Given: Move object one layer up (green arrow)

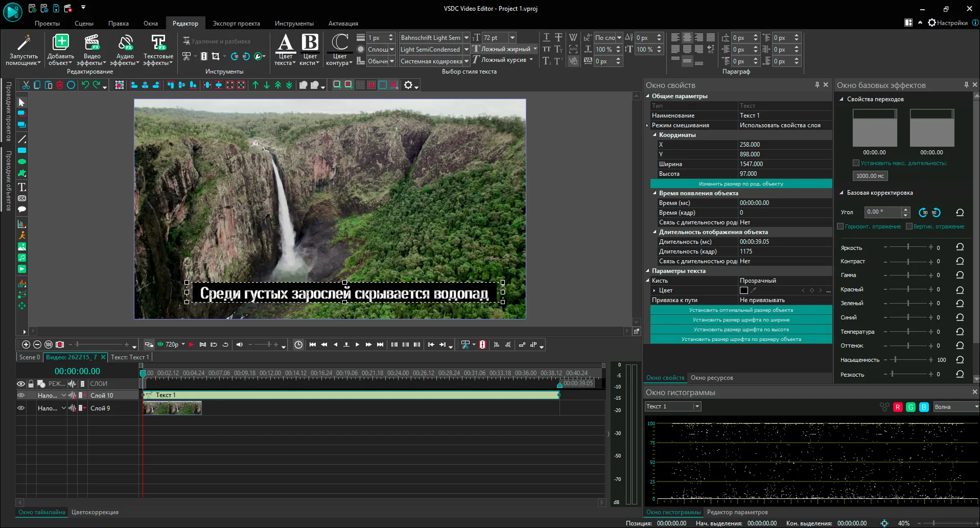Looking at the screenshot, I should [255, 85].
